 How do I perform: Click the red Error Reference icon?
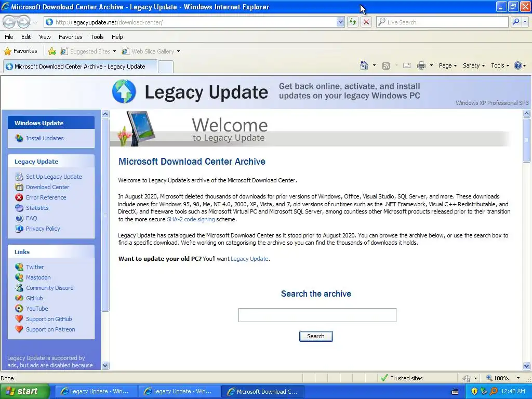coord(19,197)
